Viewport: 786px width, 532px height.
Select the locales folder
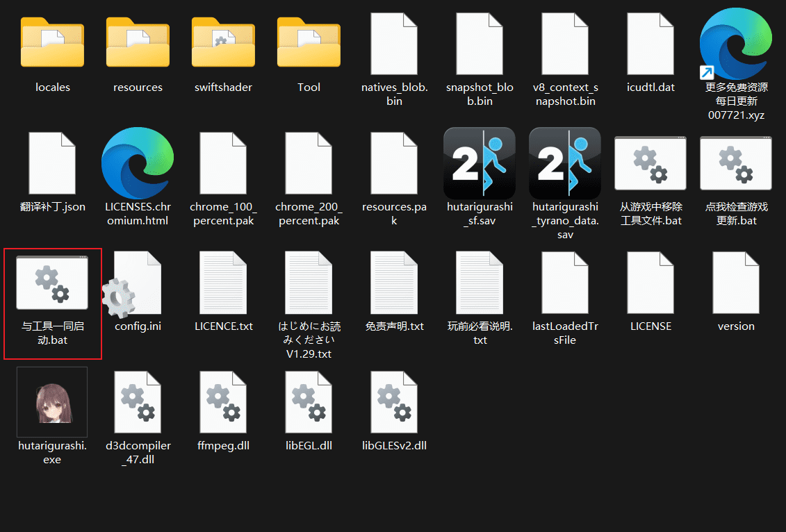[52, 44]
